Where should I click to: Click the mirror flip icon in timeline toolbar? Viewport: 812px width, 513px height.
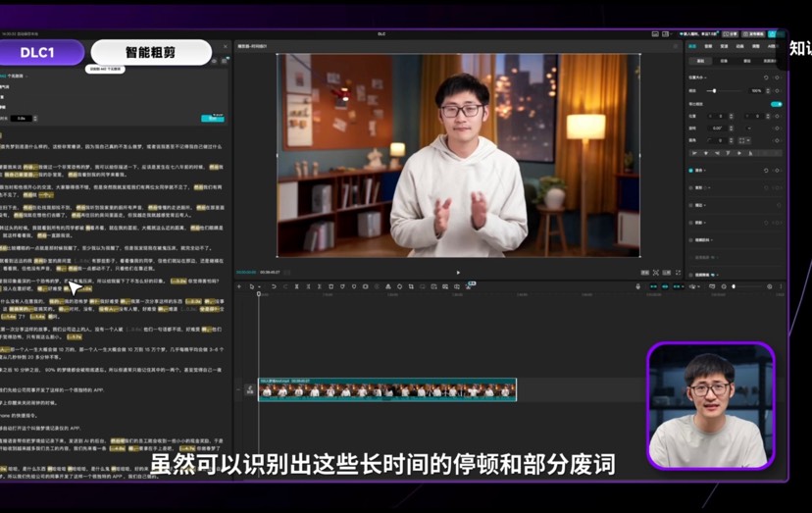pos(388,286)
